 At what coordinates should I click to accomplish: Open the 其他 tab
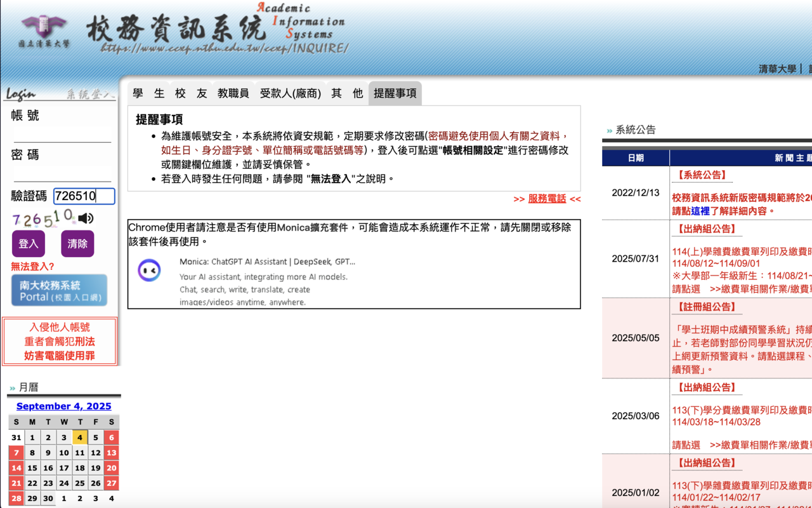pyautogui.click(x=346, y=93)
